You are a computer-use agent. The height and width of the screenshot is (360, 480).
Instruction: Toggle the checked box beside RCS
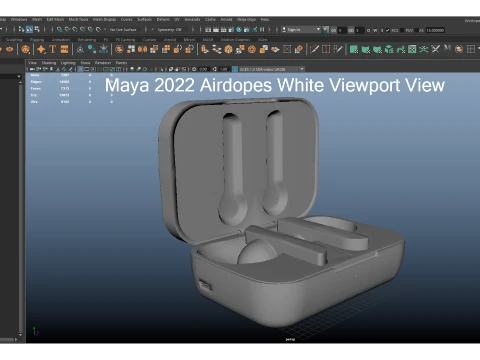(x=387, y=30)
